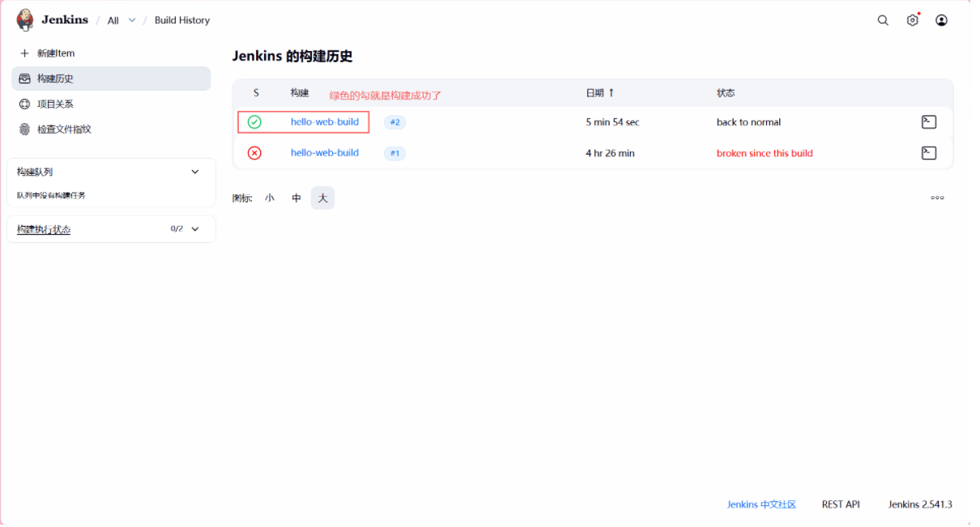Click the #2 build number badge

[395, 122]
